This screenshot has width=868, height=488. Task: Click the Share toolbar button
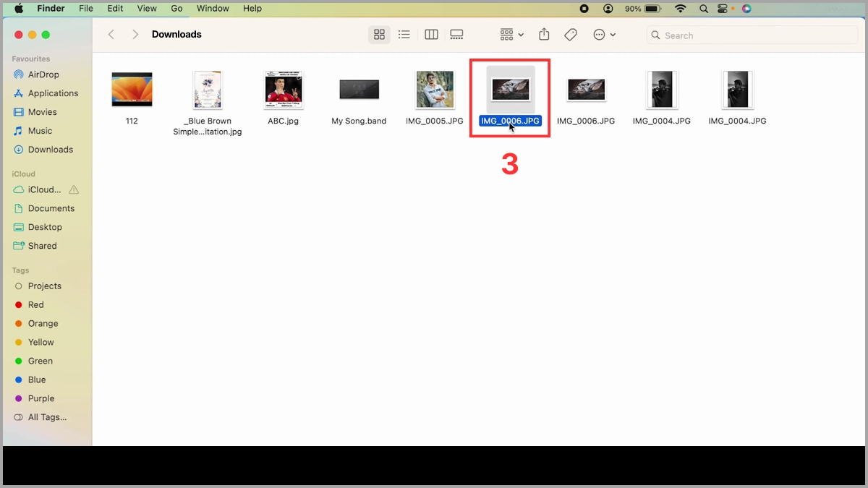[x=545, y=34]
